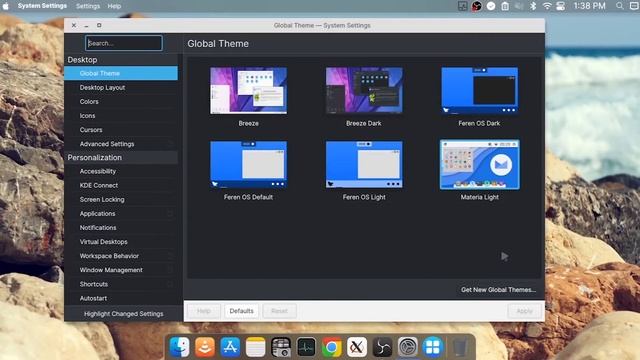
Task: Open the Colors settings entry
Action: click(121, 102)
